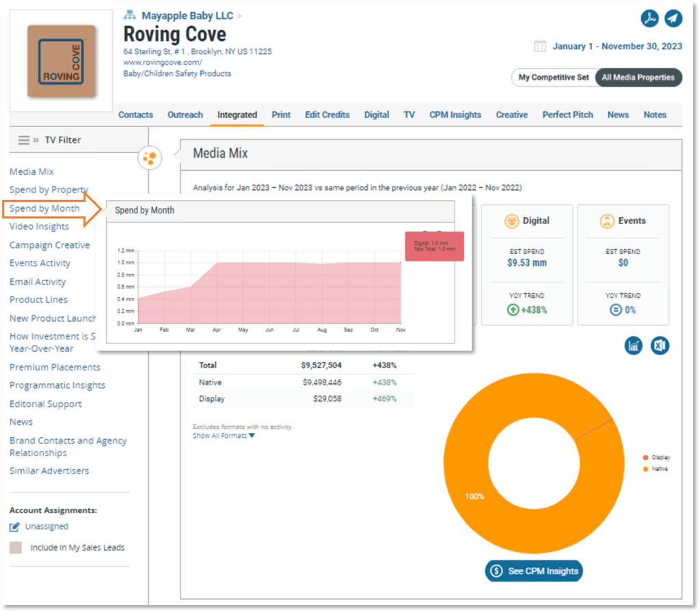Image resolution: width=700 pixels, height=612 pixels.
Task: Select the Integrated tab
Action: (237, 115)
